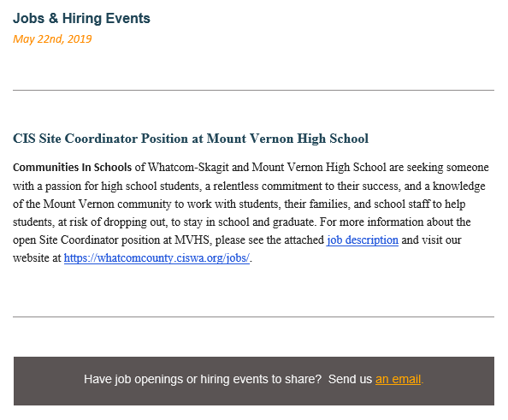Viewport: 508px width, 420px height.
Task: Click the bold Communities In Schools text
Action: pos(72,168)
